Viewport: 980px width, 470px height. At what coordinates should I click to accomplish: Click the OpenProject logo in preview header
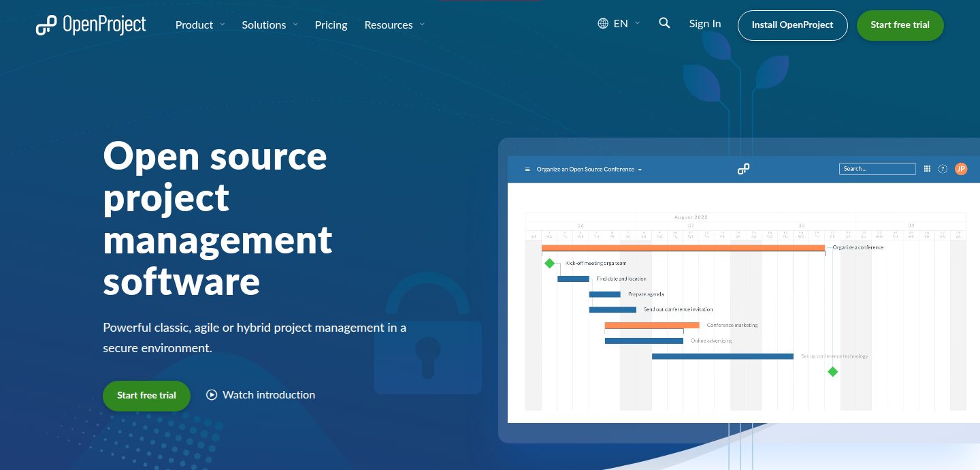pyautogui.click(x=743, y=169)
